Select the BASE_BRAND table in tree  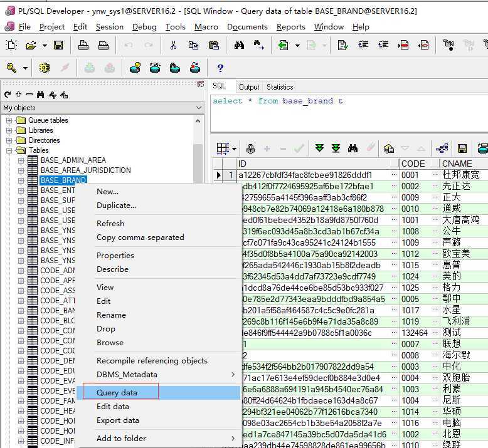click(x=63, y=180)
